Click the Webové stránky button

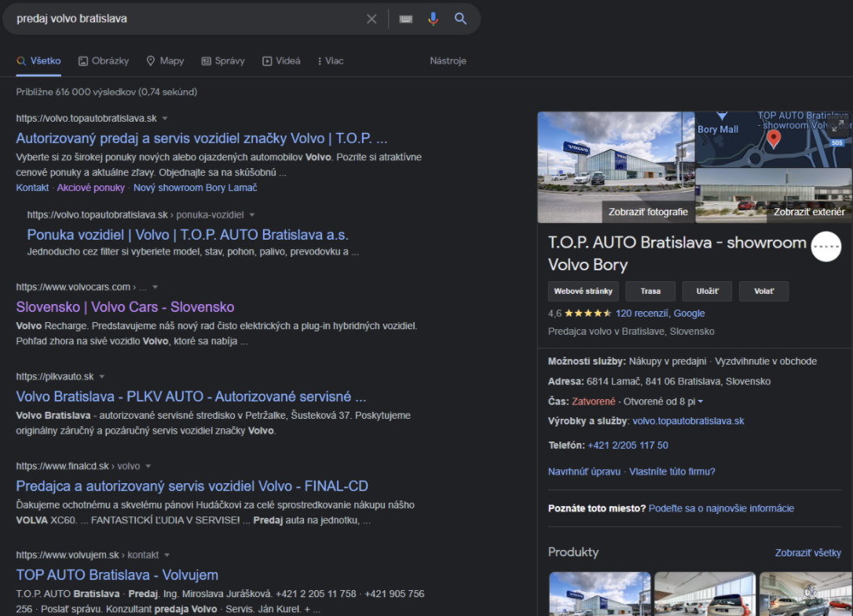tap(583, 291)
